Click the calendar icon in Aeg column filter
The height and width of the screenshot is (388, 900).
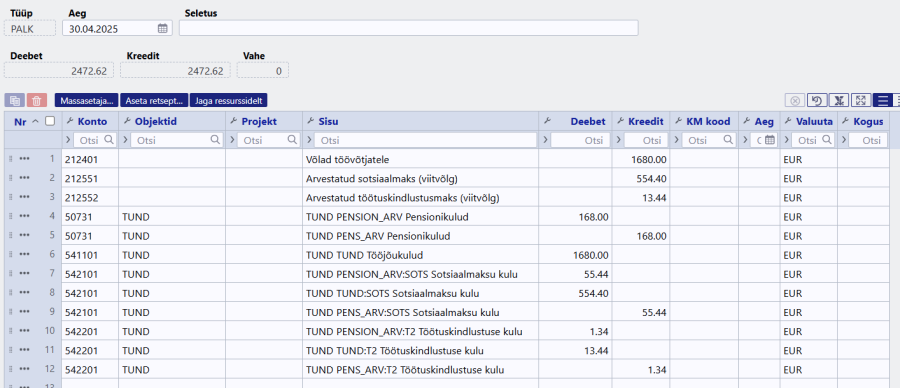770,139
